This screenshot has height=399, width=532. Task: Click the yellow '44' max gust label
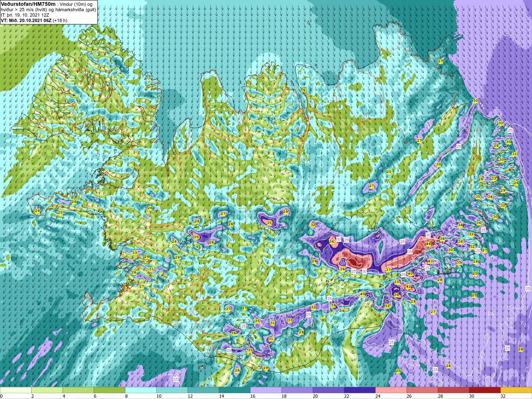pos(429,244)
